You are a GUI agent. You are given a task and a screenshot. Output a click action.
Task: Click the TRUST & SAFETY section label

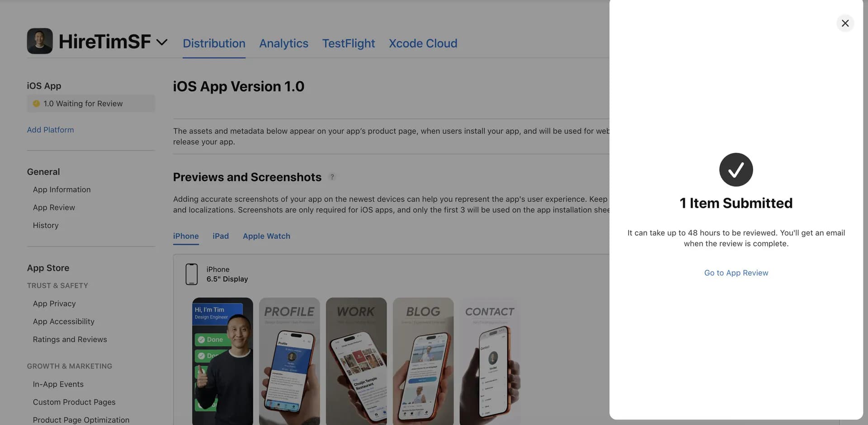click(57, 286)
